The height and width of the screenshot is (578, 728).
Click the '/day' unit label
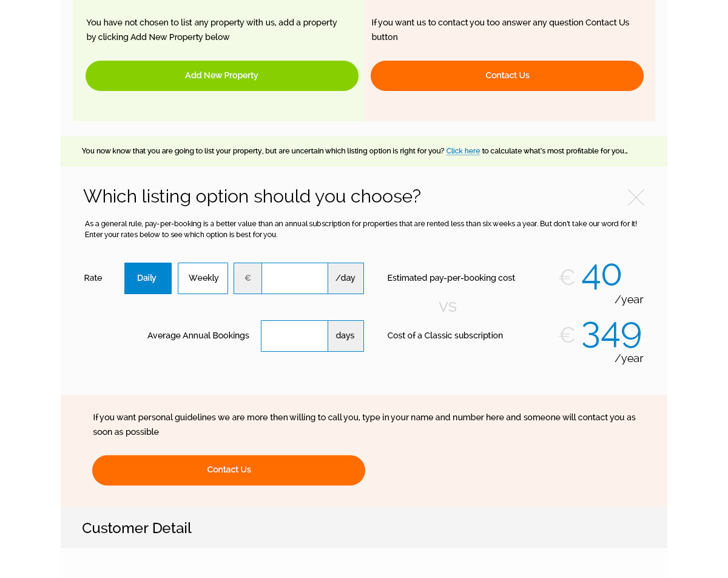[x=346, y=278]
